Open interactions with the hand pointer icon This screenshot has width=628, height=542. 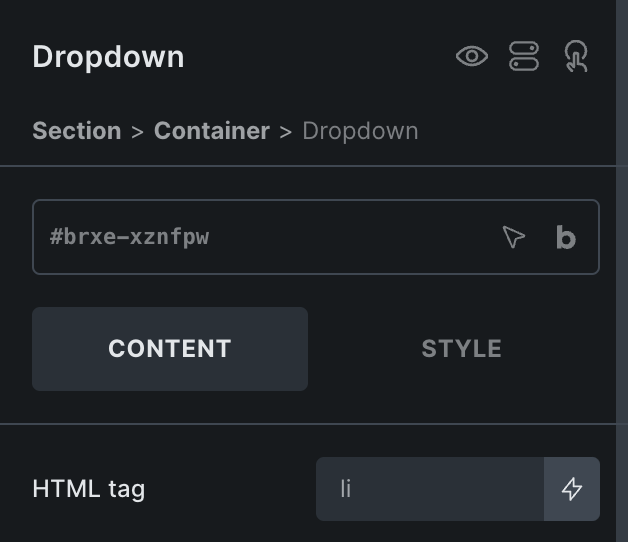click(x=576, y=56)
